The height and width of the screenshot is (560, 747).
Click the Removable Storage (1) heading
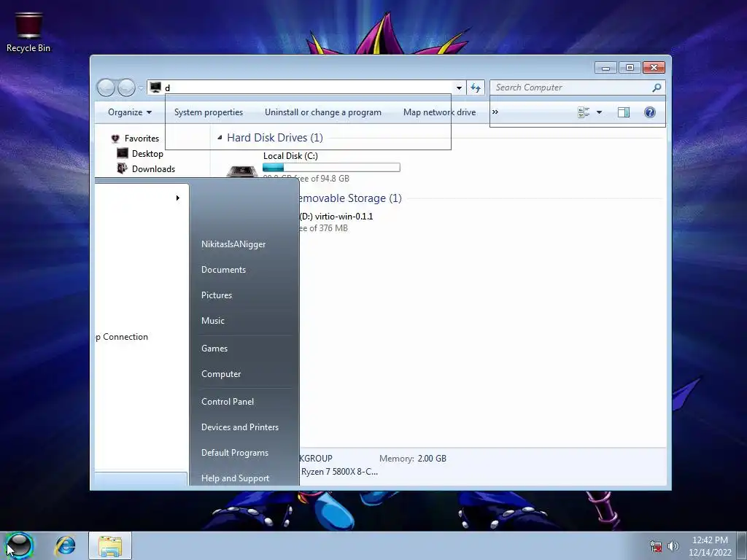pos(349,198)
